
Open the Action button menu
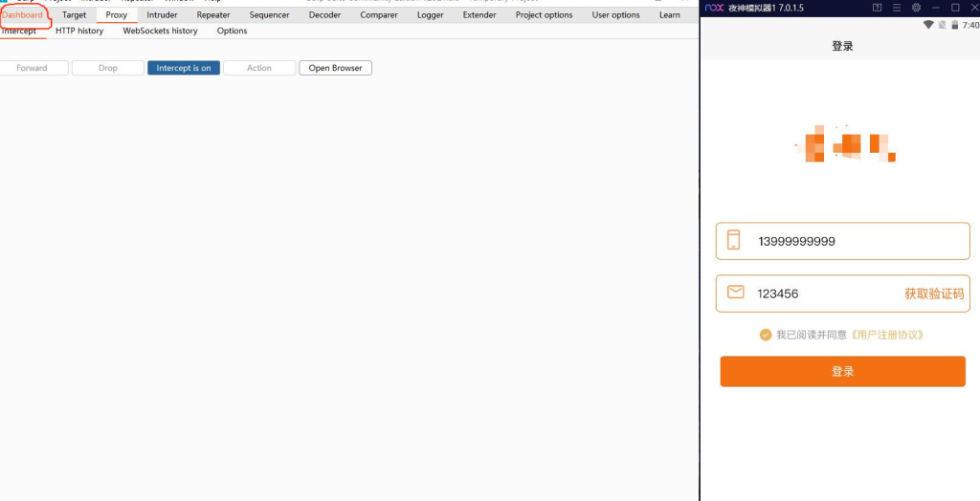(x=259, y=68)
